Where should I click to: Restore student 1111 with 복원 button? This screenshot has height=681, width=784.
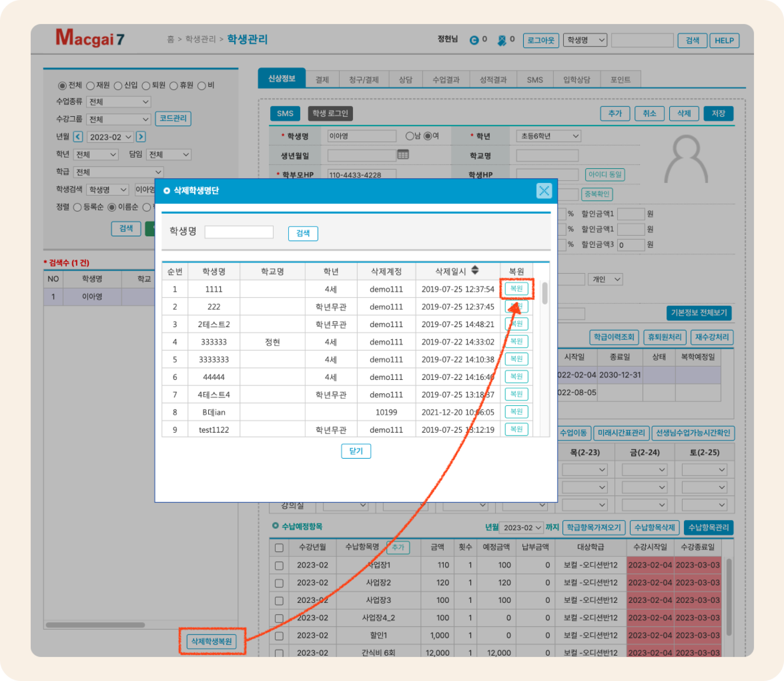516,289
